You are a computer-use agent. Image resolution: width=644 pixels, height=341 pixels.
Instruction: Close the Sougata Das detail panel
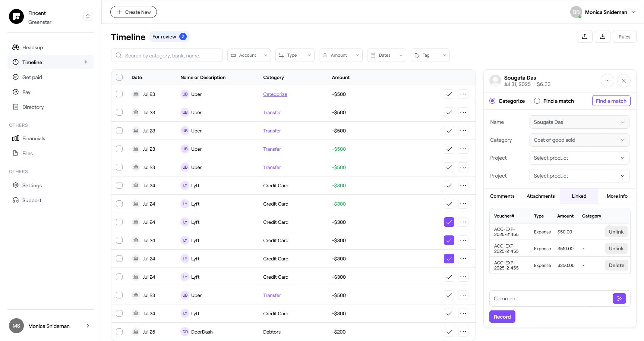(624, 81)
